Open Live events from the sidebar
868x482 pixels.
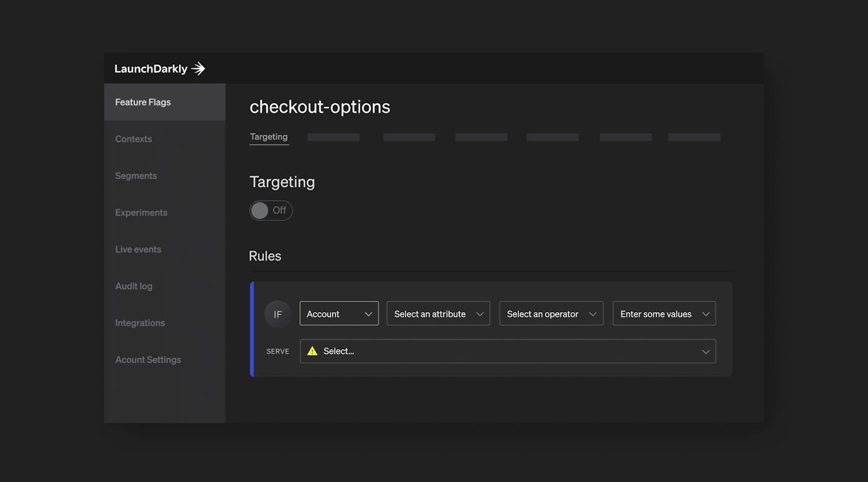point(138,249)
